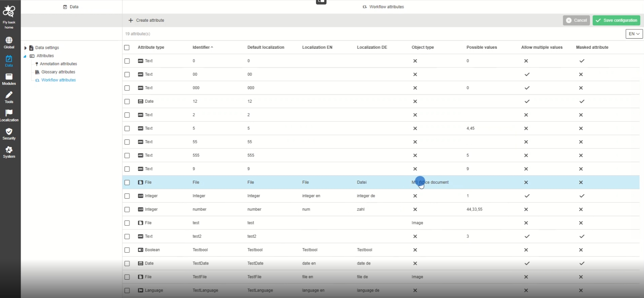Click the Possible values column header
Image resolution: width=644 pixels, height=298 pixels.
(x=481, y=47)
